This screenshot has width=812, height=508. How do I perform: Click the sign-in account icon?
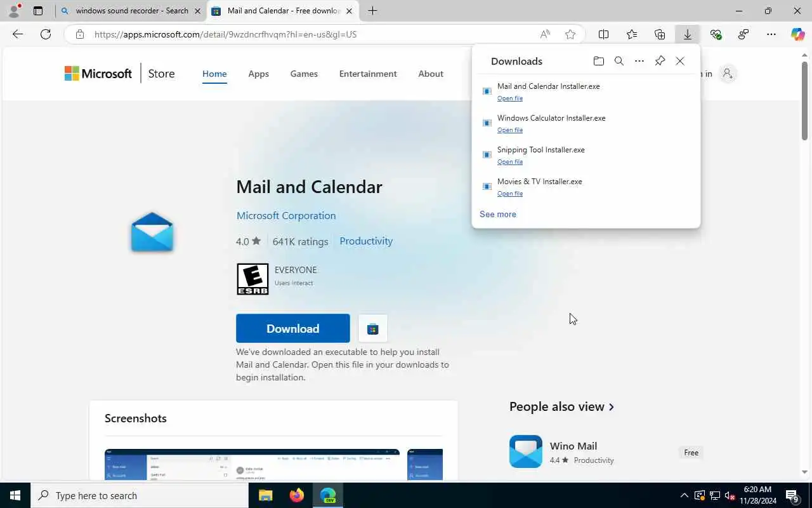(728, 74)
